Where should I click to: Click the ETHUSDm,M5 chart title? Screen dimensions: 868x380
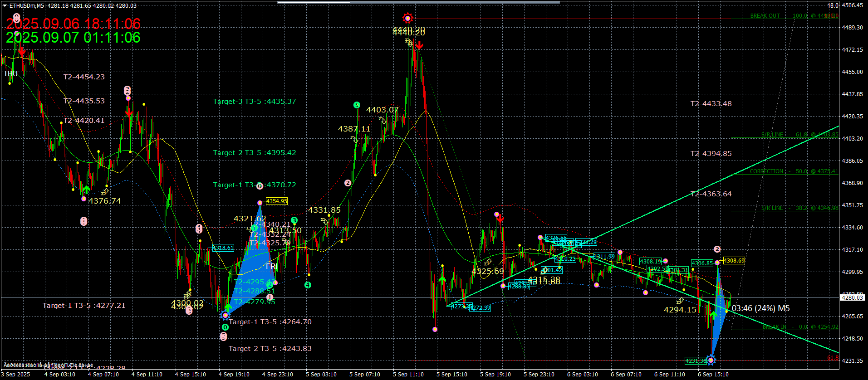(x=27, y=6)
